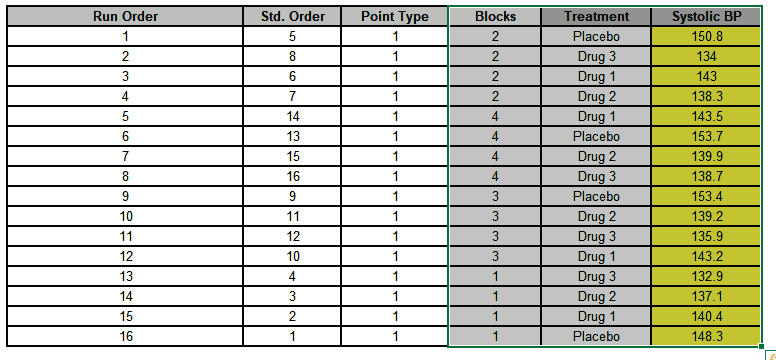Click the Point Type column header
The height and width of the screenshot is (360, 776).
pos(394,16)
